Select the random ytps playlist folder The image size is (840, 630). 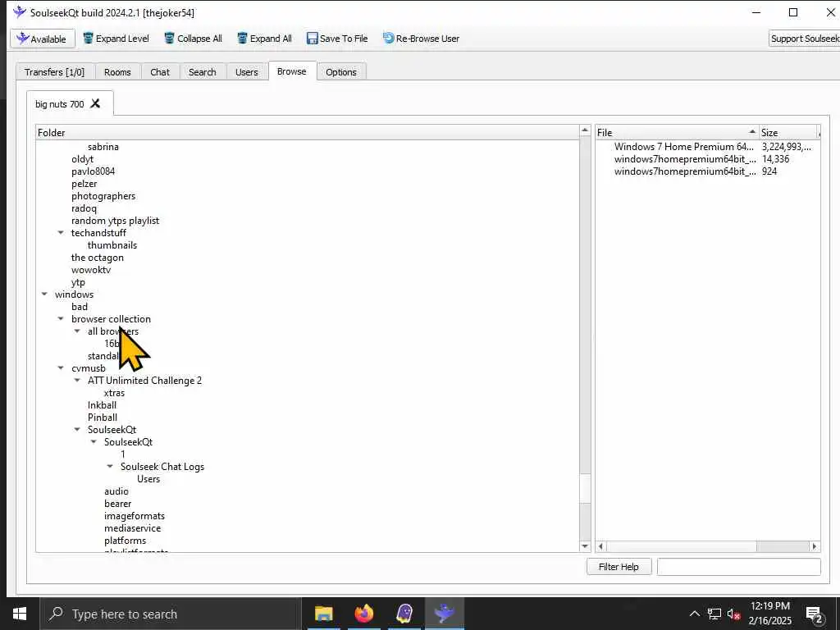[x=115, y=221]
